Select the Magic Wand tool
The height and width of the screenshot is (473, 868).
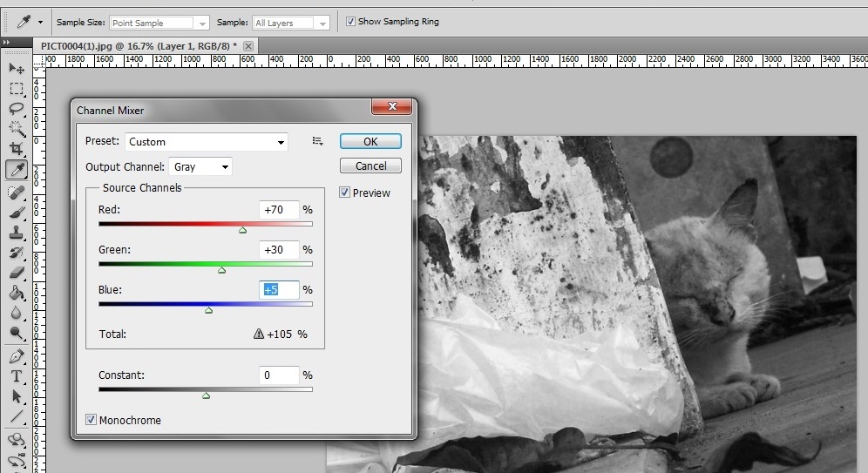coord(16,128)
